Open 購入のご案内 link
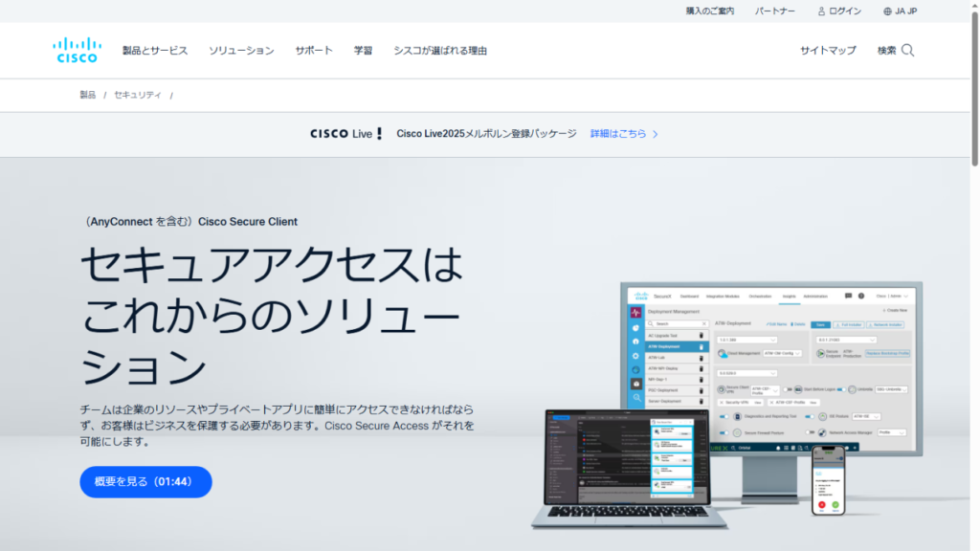This screenshot has width=980, height=551. click(x=710, y=11)
